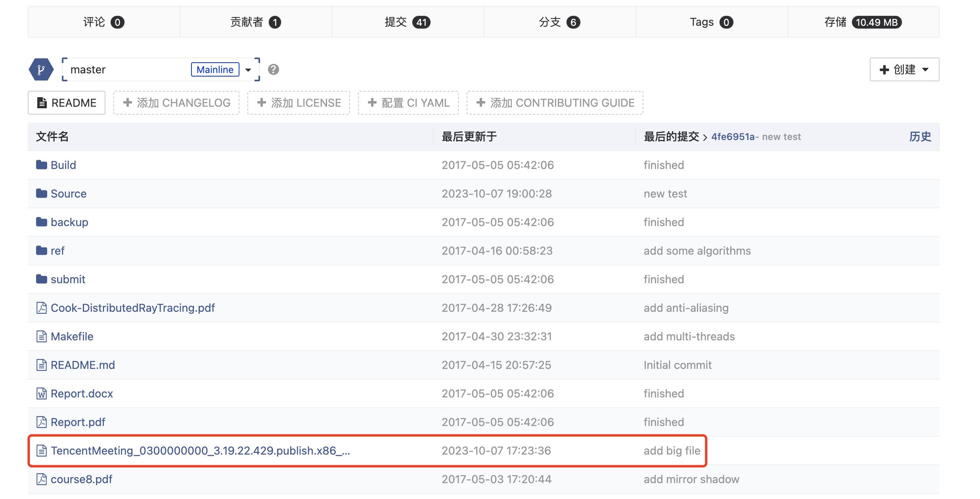Click 配置 CI YAML button
This screenshot has height=499, width=980.
(x=408, y=103)
